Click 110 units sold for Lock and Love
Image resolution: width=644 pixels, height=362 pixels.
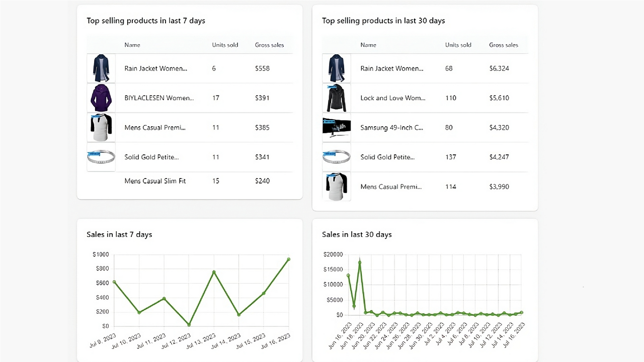(451, 98)
